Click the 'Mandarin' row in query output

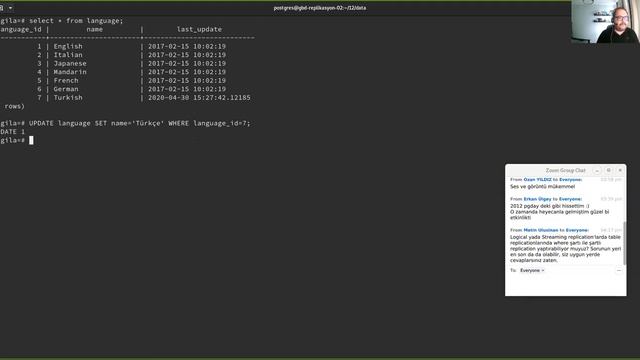131,72
